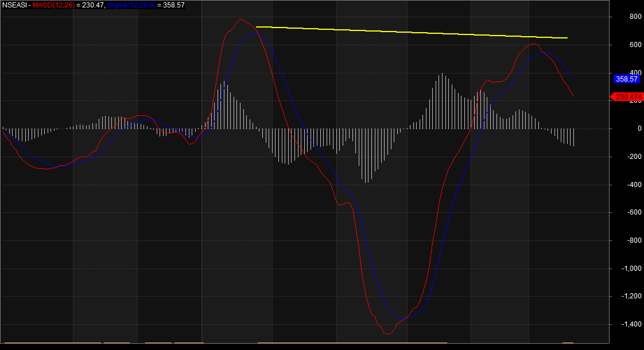Click the 800 axis label
This screenshot has width=644, height=350.
click(635, 17)
